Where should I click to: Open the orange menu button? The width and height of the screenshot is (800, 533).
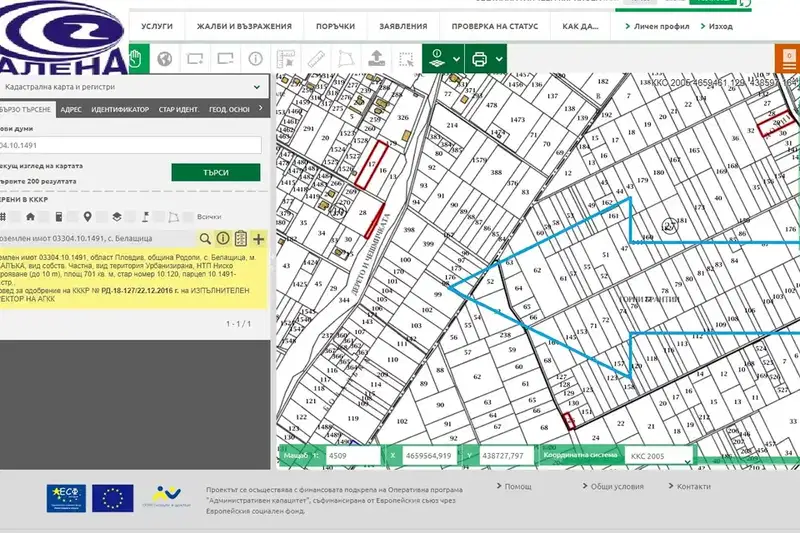tap(788, 59)
